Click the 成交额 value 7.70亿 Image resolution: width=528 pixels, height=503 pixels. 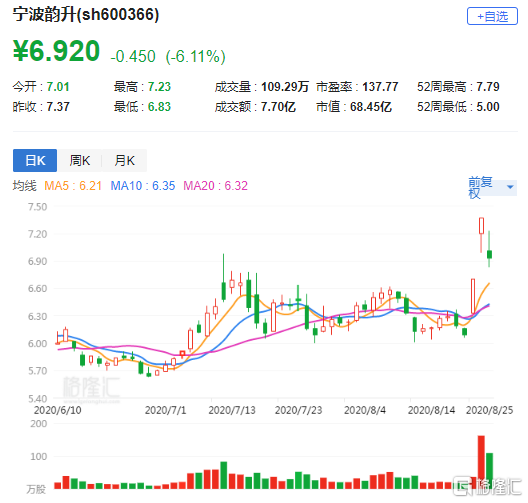click(x=278, y=107)
